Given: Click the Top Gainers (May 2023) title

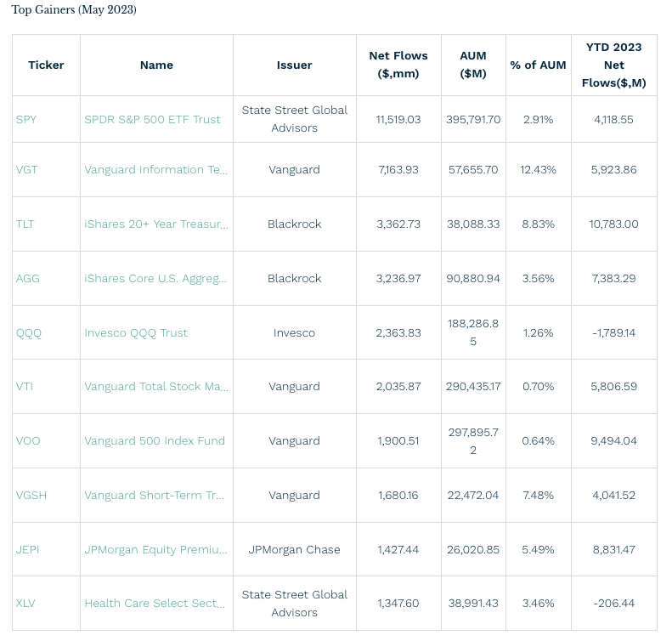Looking at the screenshot, I should pyautogui.click(x=74, y=9).
